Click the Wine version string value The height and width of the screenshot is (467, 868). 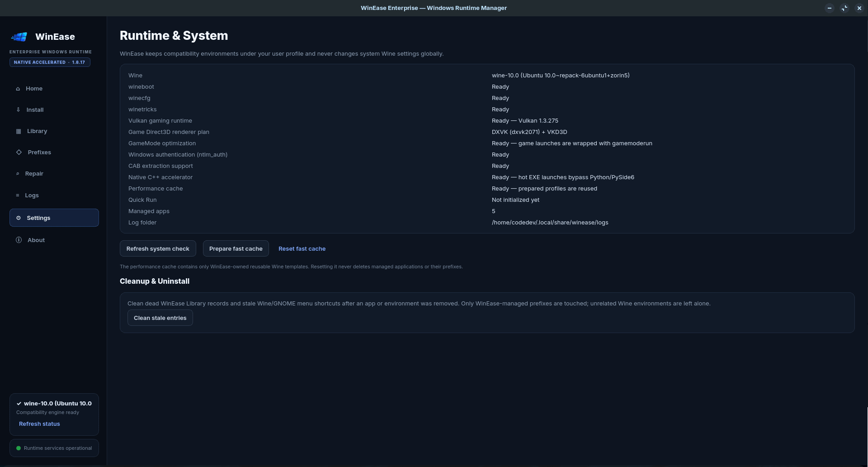(561, 76)
